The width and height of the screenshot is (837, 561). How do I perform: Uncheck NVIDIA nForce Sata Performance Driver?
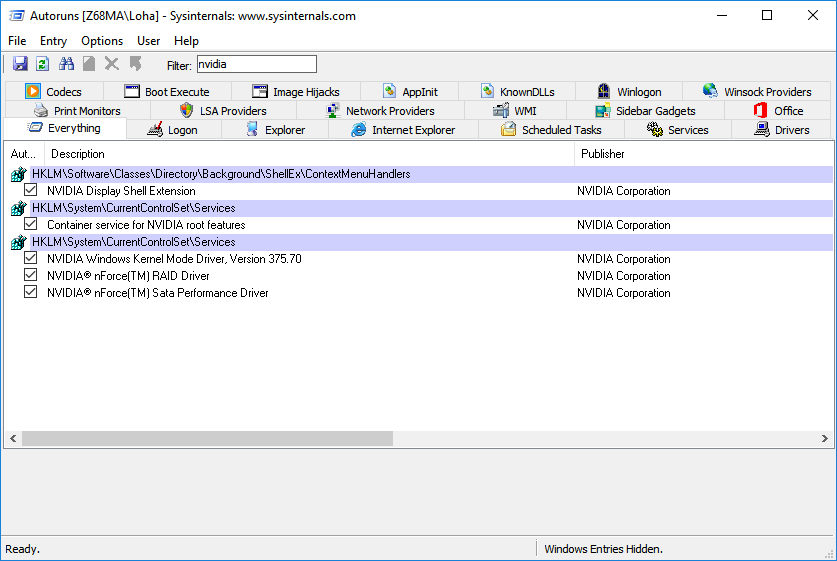30,293
